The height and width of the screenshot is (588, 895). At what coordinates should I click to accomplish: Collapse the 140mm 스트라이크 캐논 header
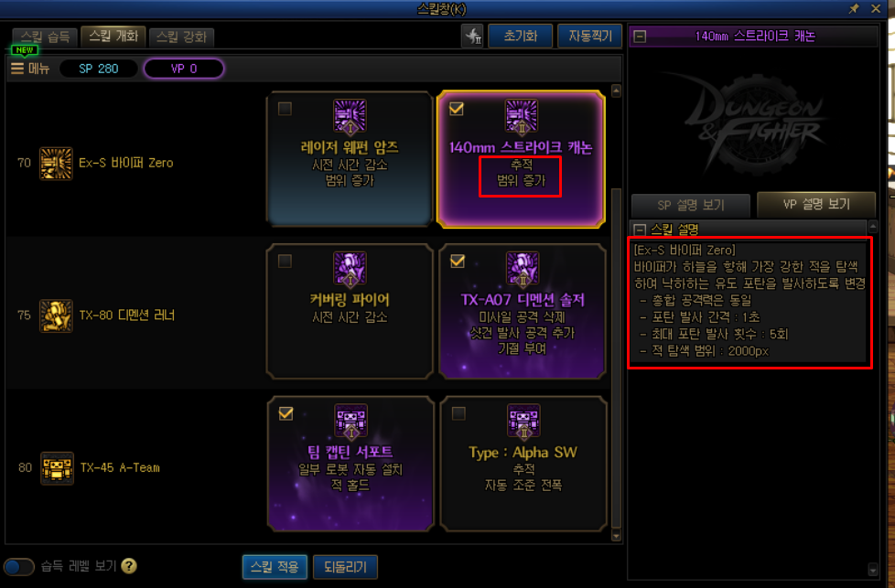(x=640, y=37)
